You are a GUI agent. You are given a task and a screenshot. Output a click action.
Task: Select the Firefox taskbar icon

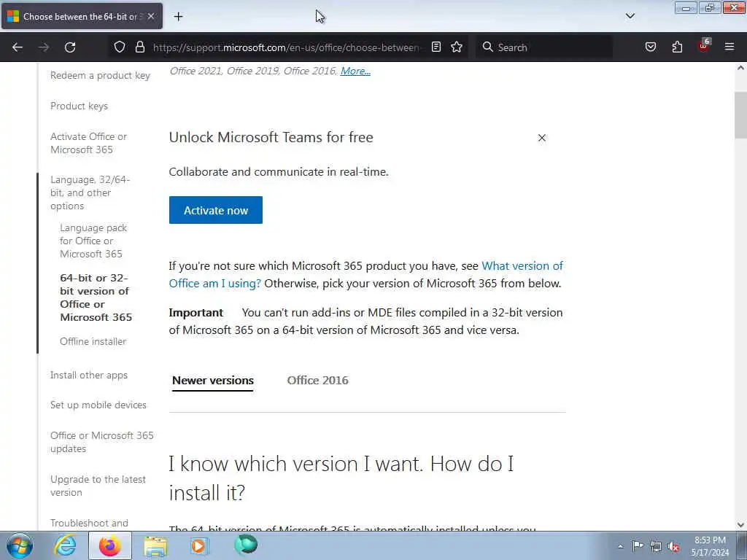[x=110, y=545]
